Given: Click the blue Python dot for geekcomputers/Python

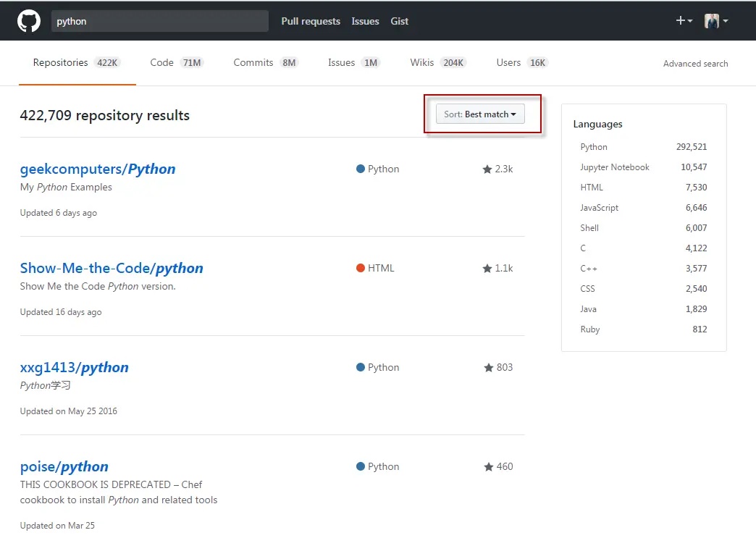Looking at the screenshot, I should coord(360,169).
